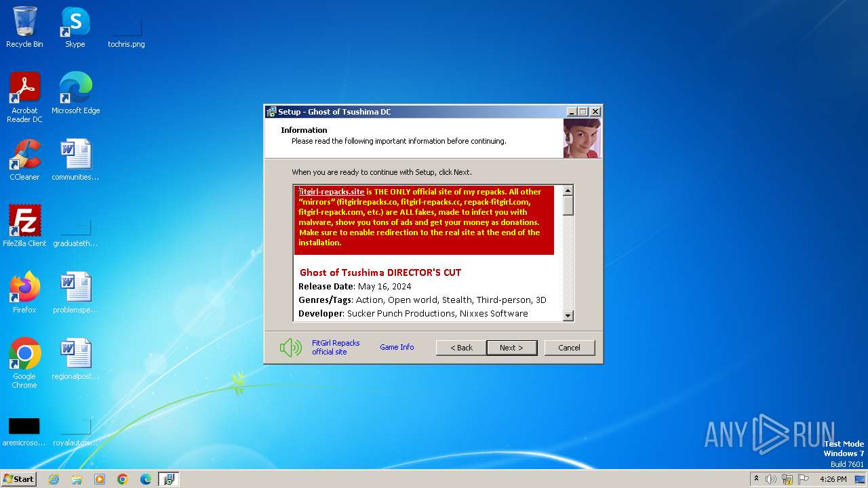This screenshot has width=868, height=488.
Task: Open the Game Info link
Action: click(x=397, y=347)
